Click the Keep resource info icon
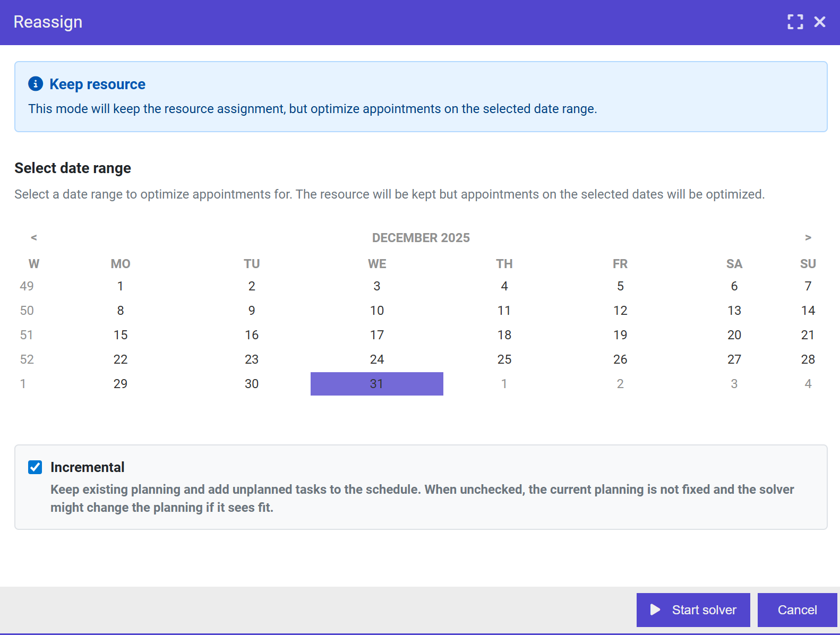The width and height of the screenshot is (840, 635). [x=36, y=84]
